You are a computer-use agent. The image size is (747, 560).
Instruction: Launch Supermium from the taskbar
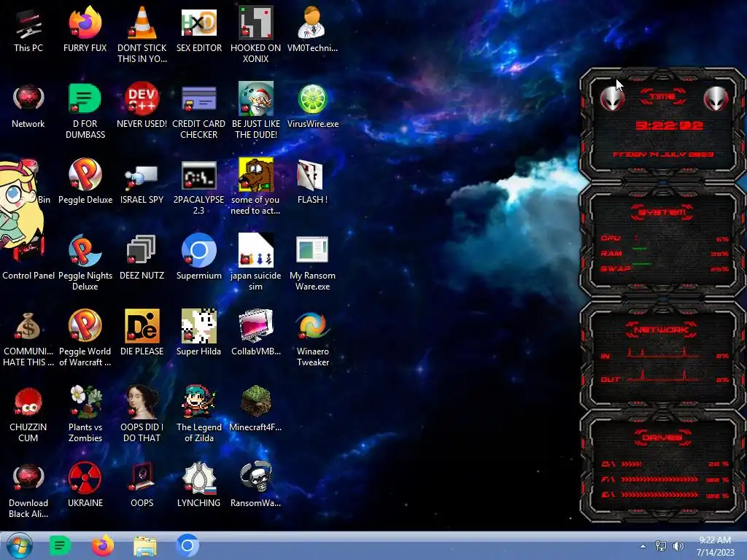(187, 545)
